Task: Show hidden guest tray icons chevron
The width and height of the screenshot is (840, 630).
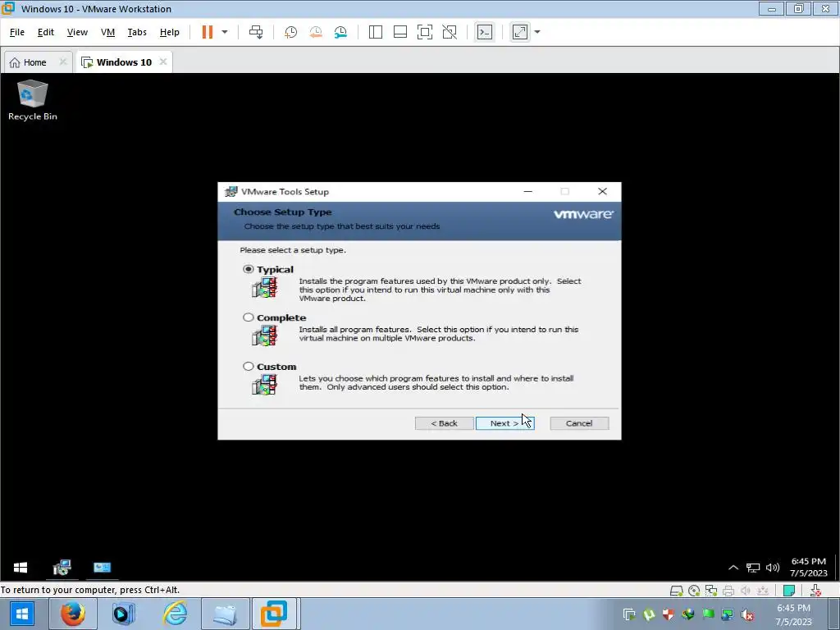Action: (733, 568)
